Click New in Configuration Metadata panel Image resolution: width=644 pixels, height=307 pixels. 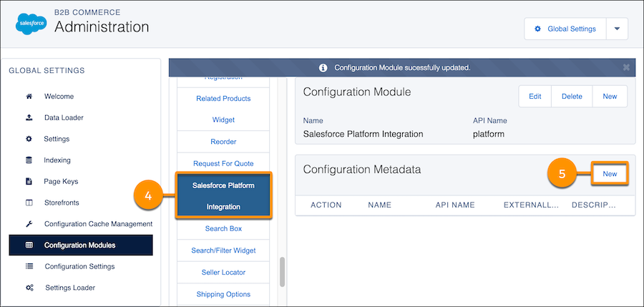click(610, 174)
